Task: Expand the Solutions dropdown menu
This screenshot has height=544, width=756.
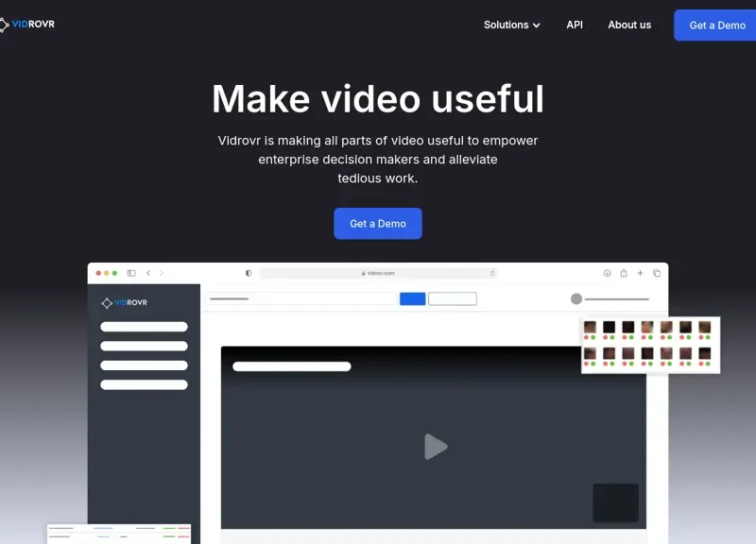Action: click(x=511, y=25)
